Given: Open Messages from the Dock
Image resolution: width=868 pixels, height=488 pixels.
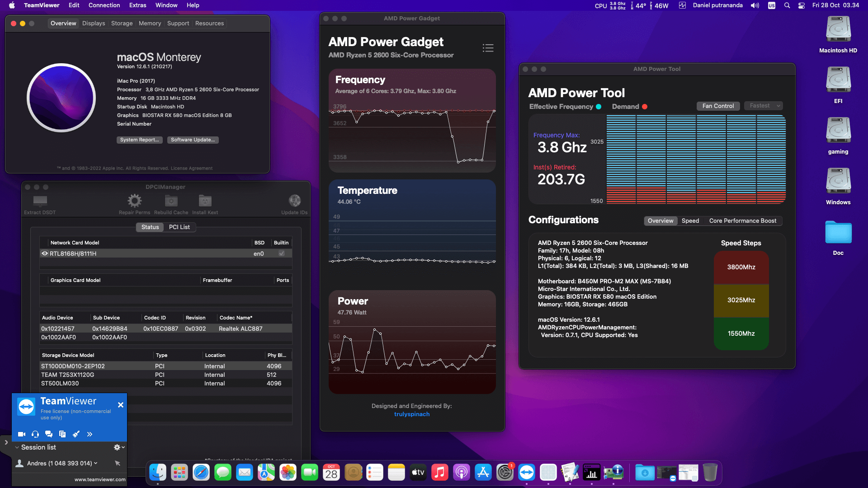Looking at the screenshot, I should pos(223,473).
